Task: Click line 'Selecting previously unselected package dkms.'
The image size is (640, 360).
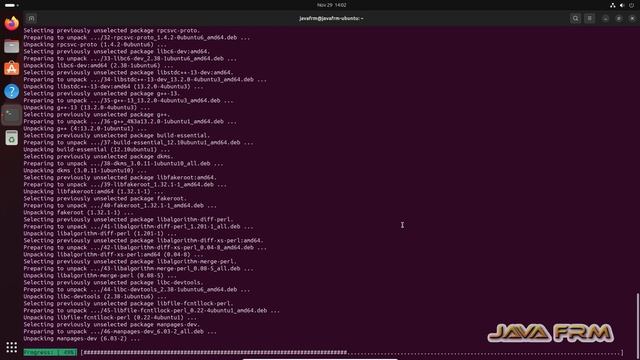Action: tap(98, 157)
